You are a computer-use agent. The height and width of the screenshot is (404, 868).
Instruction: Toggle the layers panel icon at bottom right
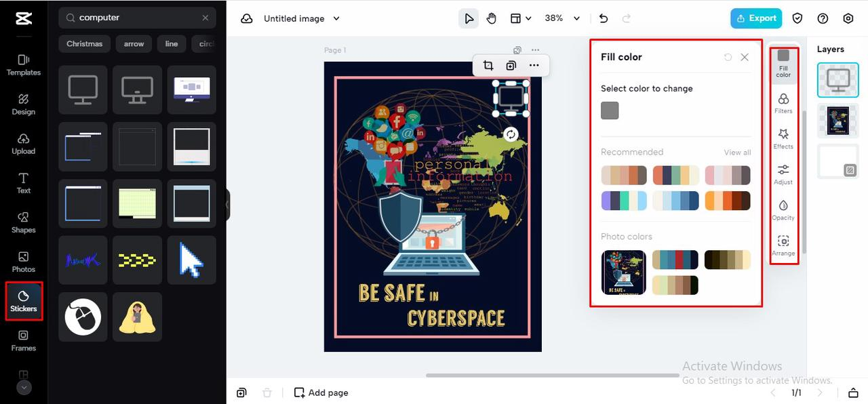click(x=853, y=392)
